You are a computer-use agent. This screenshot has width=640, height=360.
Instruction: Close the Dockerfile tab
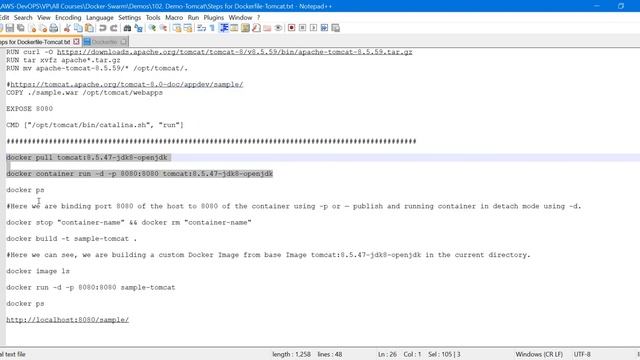coord(124,42)
